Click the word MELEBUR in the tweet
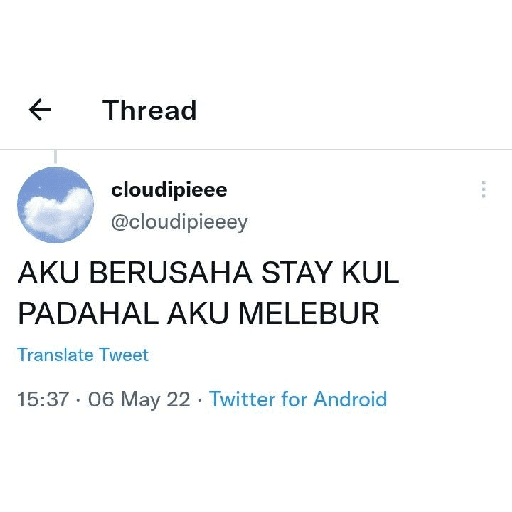Screen dimensions: 512x512 coord(309,313)
